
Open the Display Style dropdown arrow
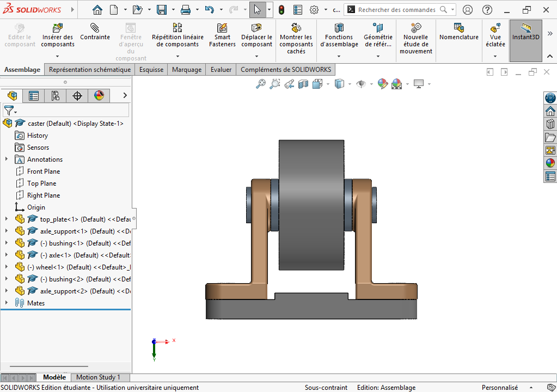(x=350, y=84)
